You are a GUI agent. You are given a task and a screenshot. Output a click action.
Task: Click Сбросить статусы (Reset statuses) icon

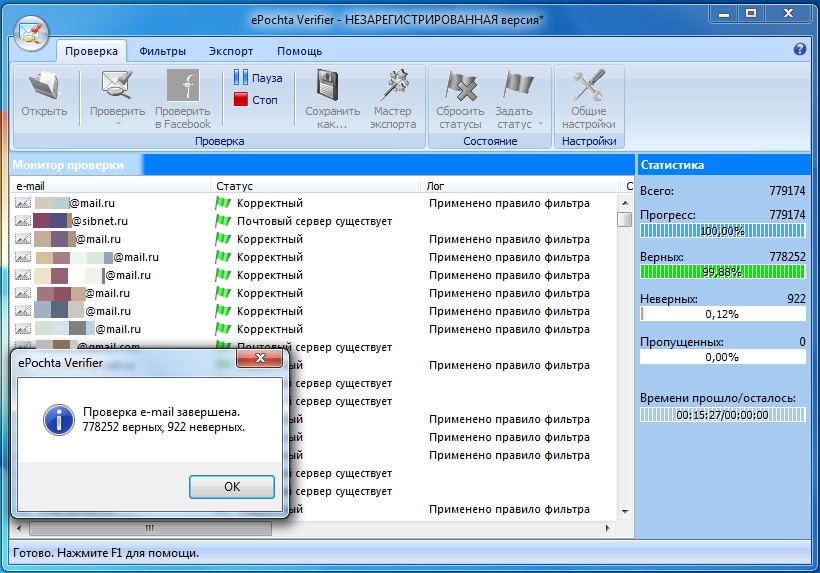click(x=460, y=87)
